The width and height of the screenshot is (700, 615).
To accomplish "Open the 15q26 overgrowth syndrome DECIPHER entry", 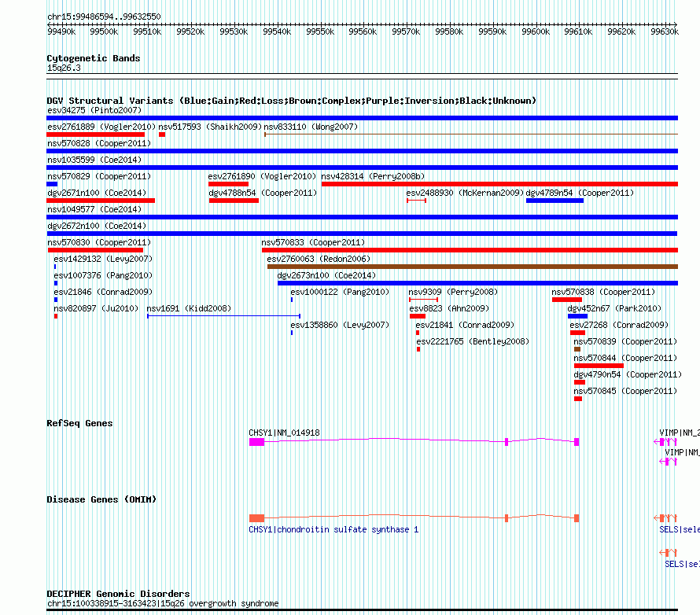I will point(163,603).
